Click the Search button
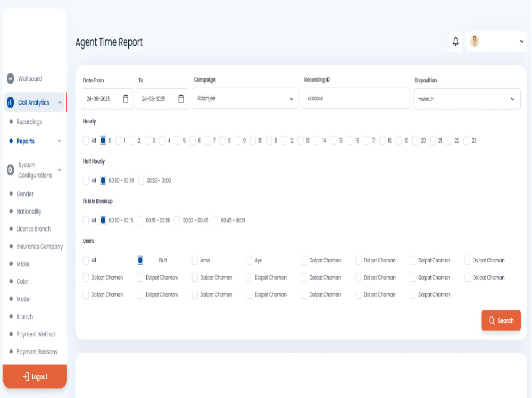This screenshot has height=398, width=532. 501,320
